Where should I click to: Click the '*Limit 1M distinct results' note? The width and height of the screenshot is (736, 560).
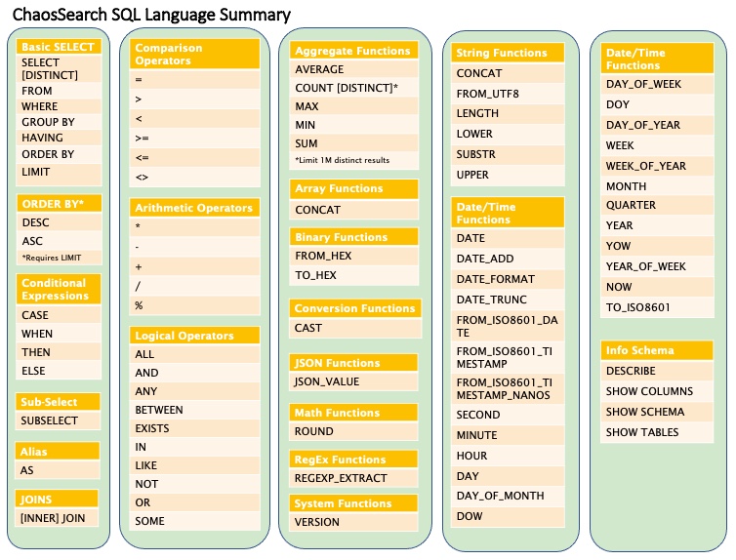[354, 160]
